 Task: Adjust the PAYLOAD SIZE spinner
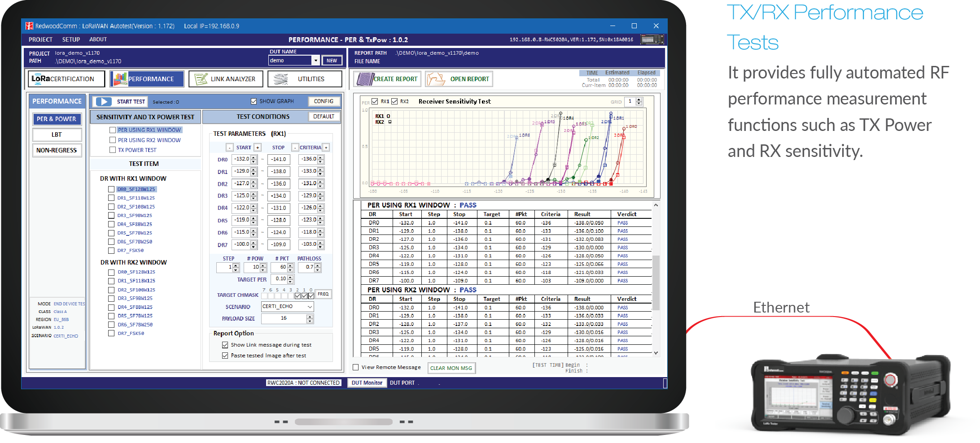(x=310, y=318)
